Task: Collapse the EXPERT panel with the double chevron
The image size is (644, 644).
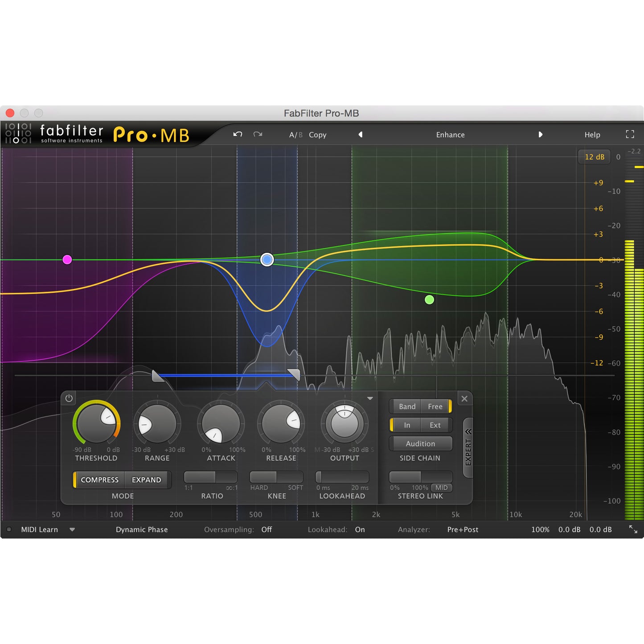Action: (x=468, y=431)
